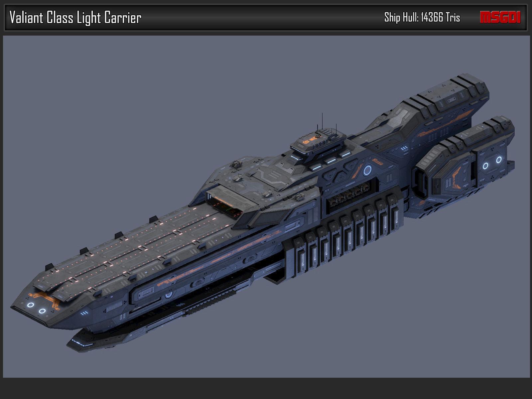Click the 'Valiant Class Light Carrier' title

pyautogui.click(x=75, y=18)
